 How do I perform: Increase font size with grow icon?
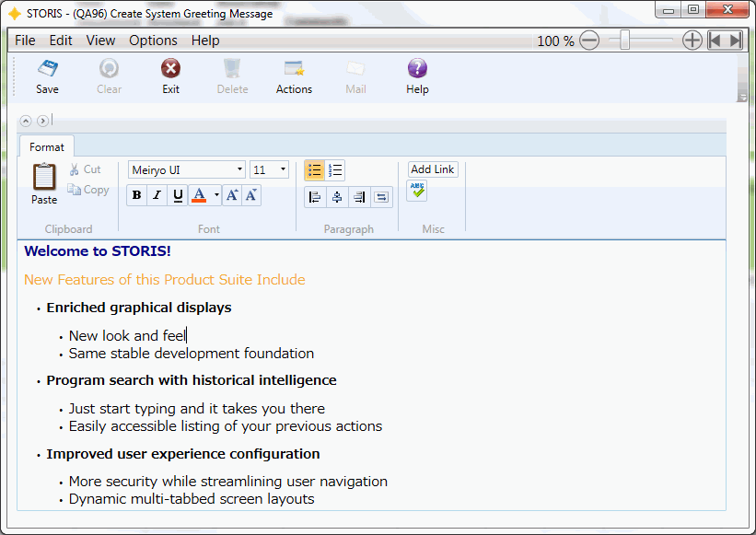coord(232,195)
